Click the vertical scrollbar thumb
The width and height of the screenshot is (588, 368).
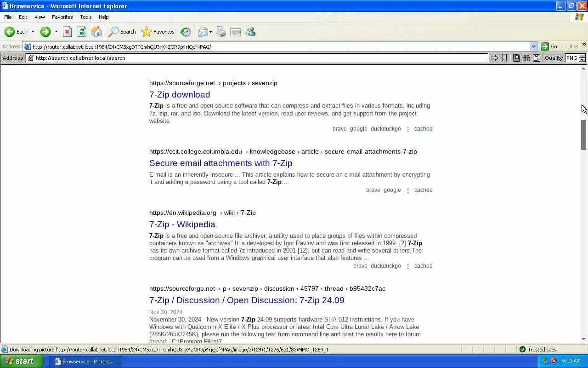click(583, 135)
